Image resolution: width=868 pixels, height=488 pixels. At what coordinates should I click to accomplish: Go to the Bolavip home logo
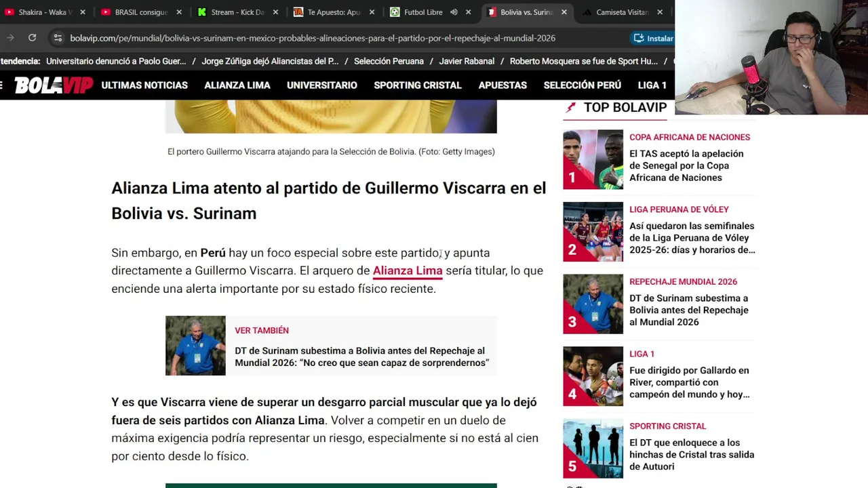point(54,85)
